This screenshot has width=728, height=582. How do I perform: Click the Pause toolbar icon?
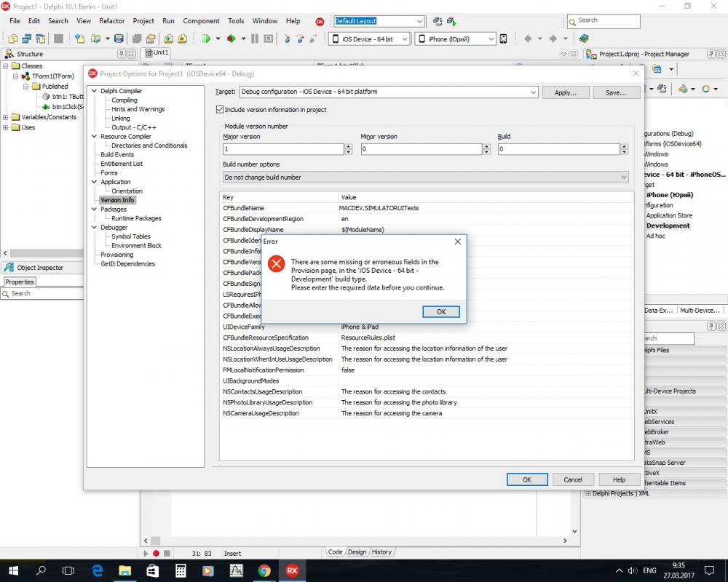(x=254, y=39)
